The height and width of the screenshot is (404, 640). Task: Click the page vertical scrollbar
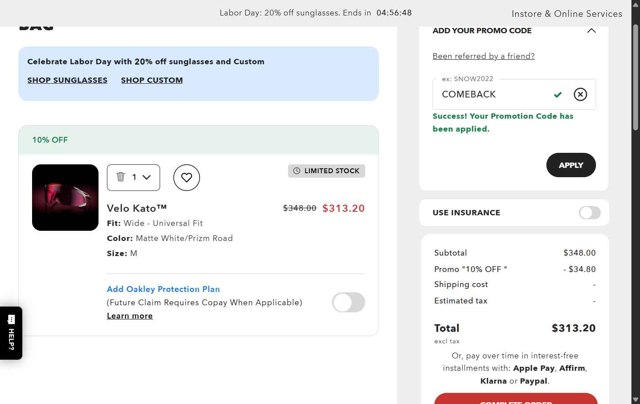pyautogui.click(x=636, y=78)
